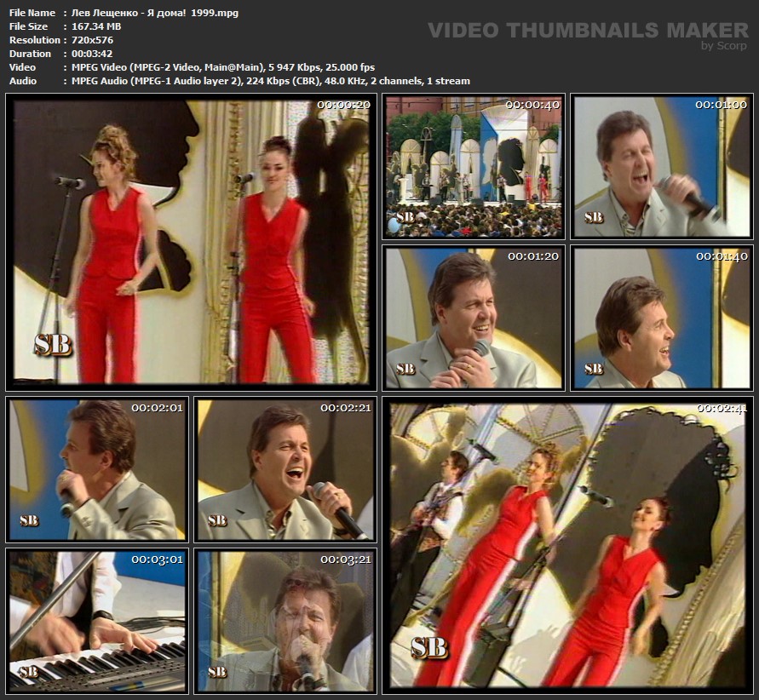Click the SB watermark on the piano keyboard thumbnail
759x700 pixels.
coord(28,671)
